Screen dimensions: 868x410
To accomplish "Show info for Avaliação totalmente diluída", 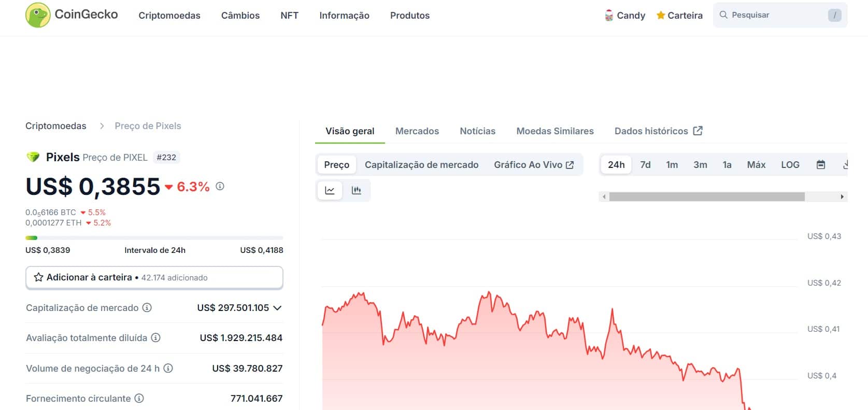I will click(x=155, y=338).
